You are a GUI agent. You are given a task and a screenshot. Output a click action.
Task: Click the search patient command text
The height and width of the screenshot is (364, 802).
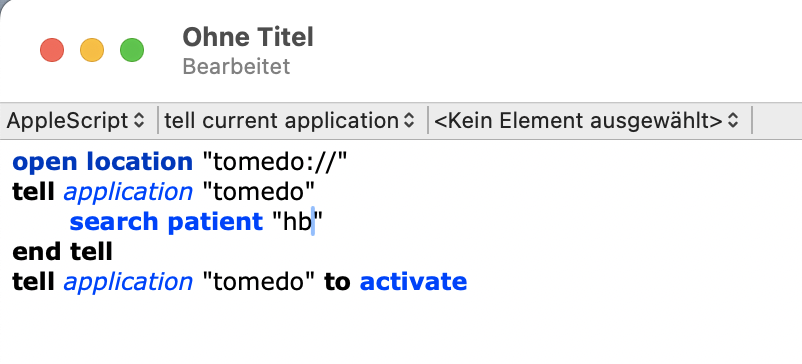click(x=166, y=222)
